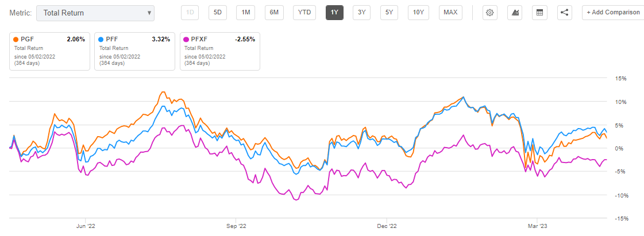The width and height of the screenshot is (644, 236).
Task: Click the blue PFF legend dot
Action: (x=101, y=40)
